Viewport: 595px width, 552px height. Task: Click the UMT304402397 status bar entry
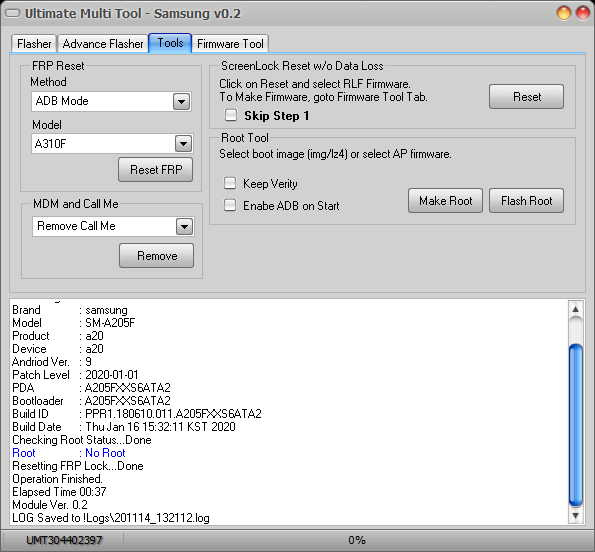pyautogui.click(x=64, y=540)
